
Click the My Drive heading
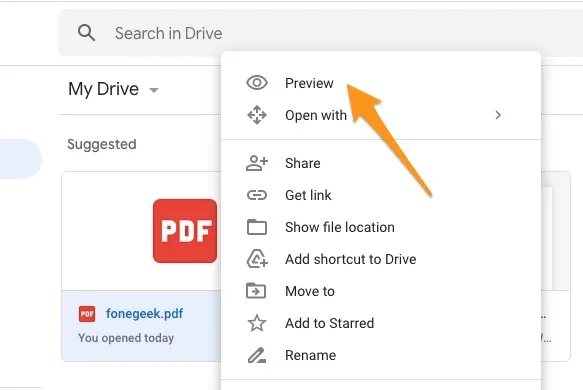pyautogui.click(x=103, y=89)
